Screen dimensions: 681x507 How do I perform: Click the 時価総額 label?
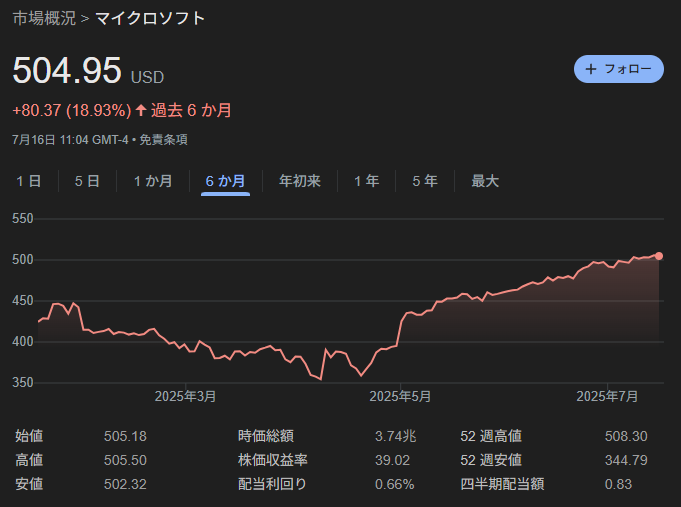(266, 436)
